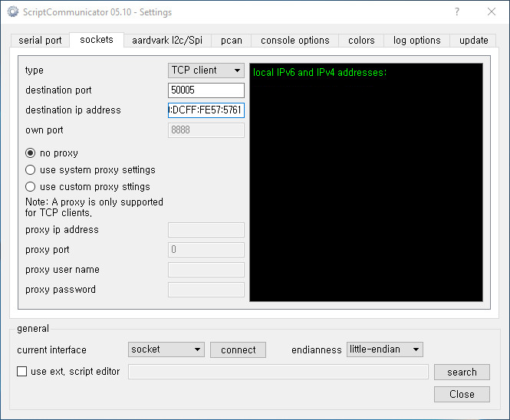Click the external script editor path field
The image size is (510, 420).
[278, 372]
